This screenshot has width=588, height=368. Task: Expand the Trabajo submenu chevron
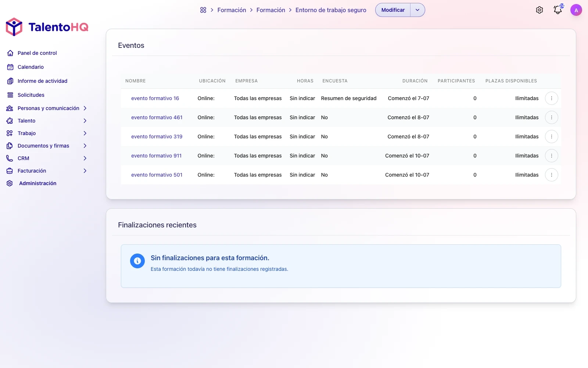click(x=85, y=133)
